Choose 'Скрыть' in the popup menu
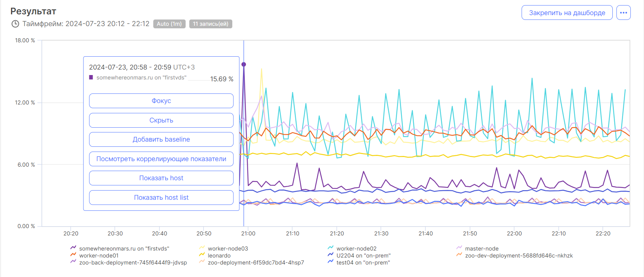644x277 pixels. 161,120
